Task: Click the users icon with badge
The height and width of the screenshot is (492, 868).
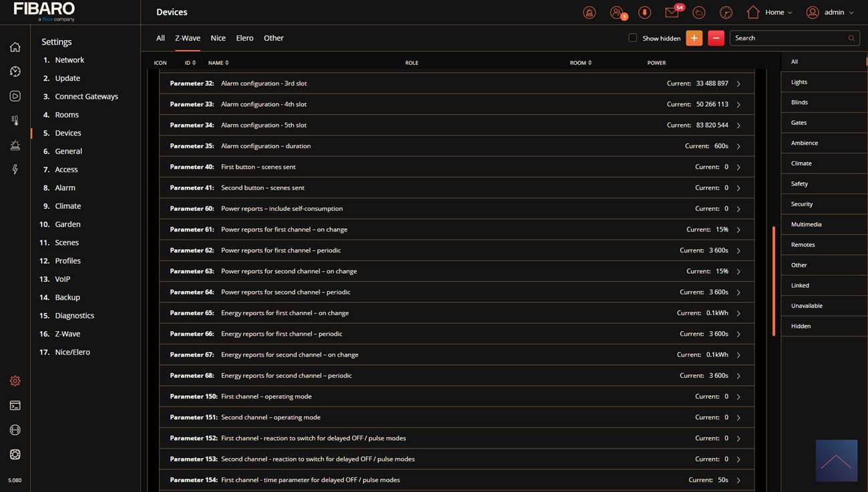Action: 616,13
